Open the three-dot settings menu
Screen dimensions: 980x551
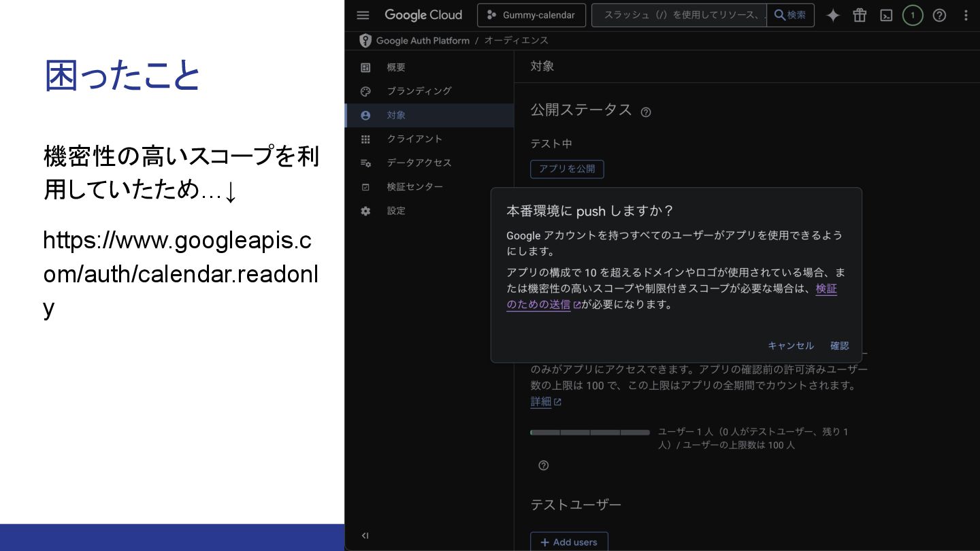(966, 15)
